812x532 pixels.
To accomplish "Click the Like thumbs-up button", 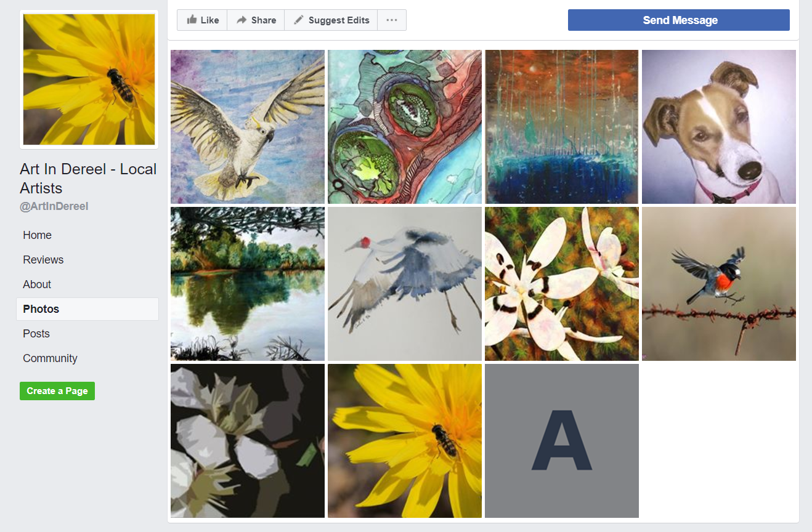I will click(202, 20).
